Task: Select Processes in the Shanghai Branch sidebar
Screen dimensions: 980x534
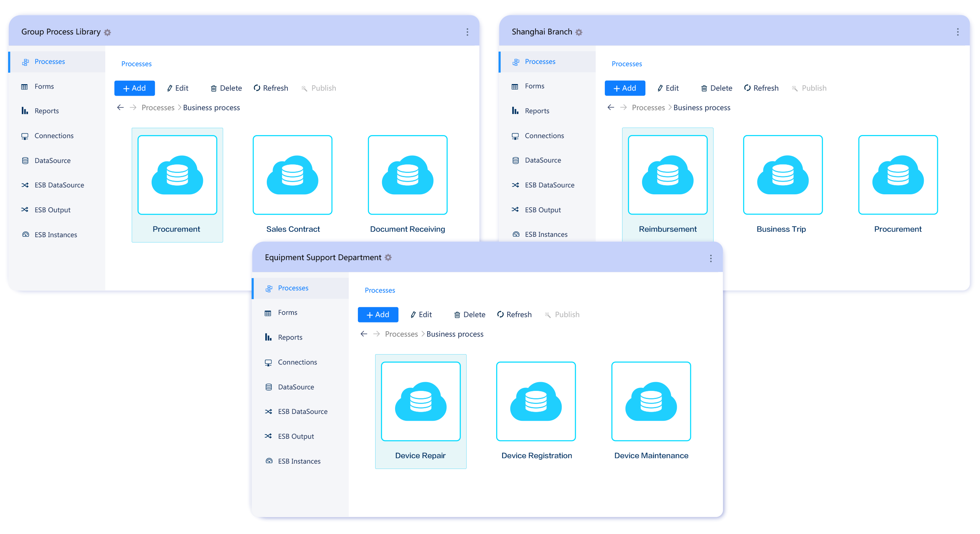Action: click(540, 61)
